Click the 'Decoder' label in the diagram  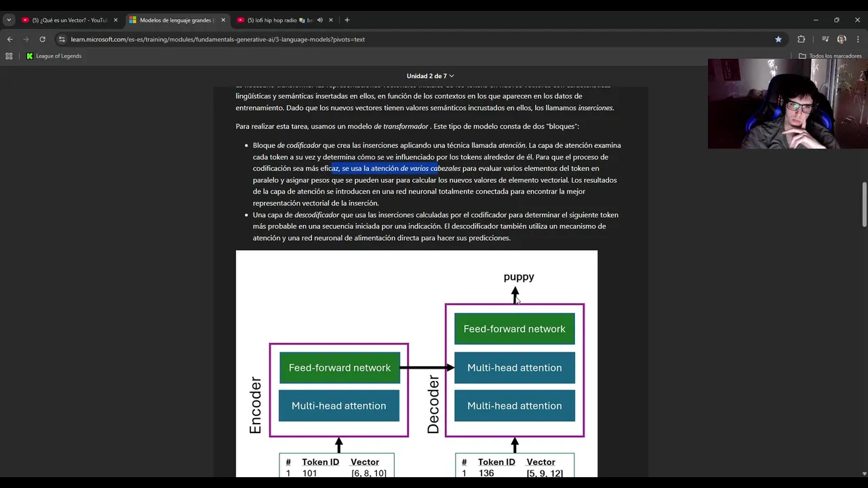pyautogui.click(x=433, y=405)
